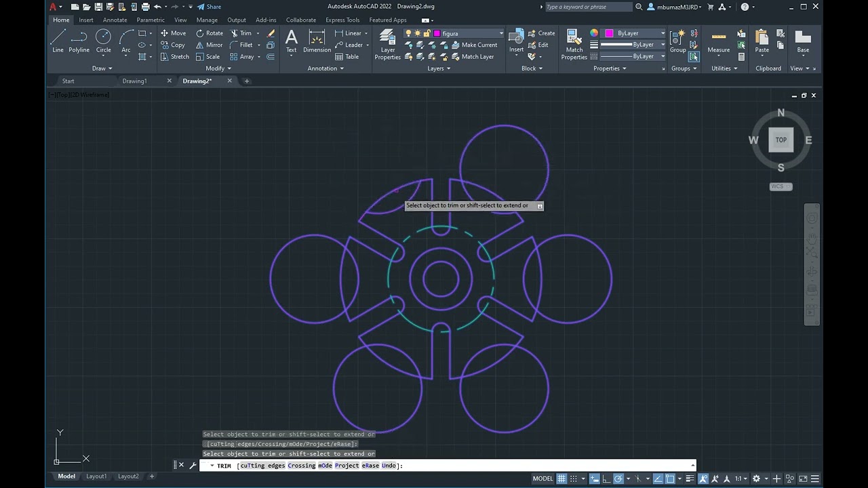Click the Group tool
Screen dimensions: 868x488
tap(678, 40)
